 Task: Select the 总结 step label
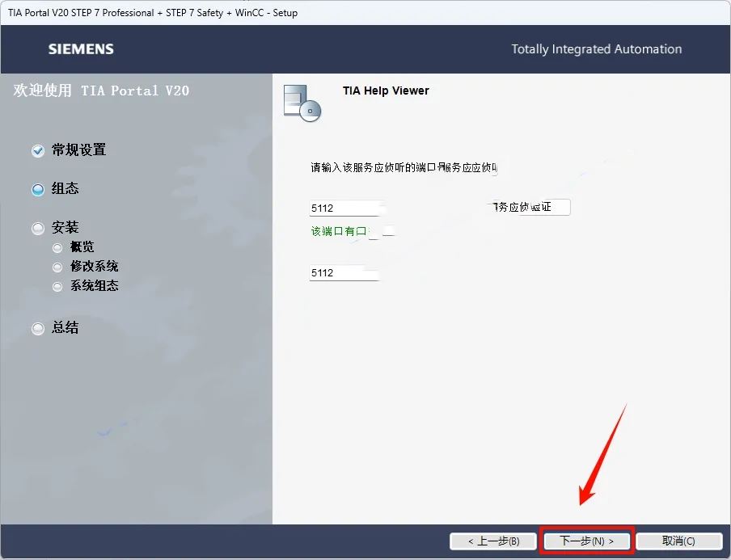(65, 328)
